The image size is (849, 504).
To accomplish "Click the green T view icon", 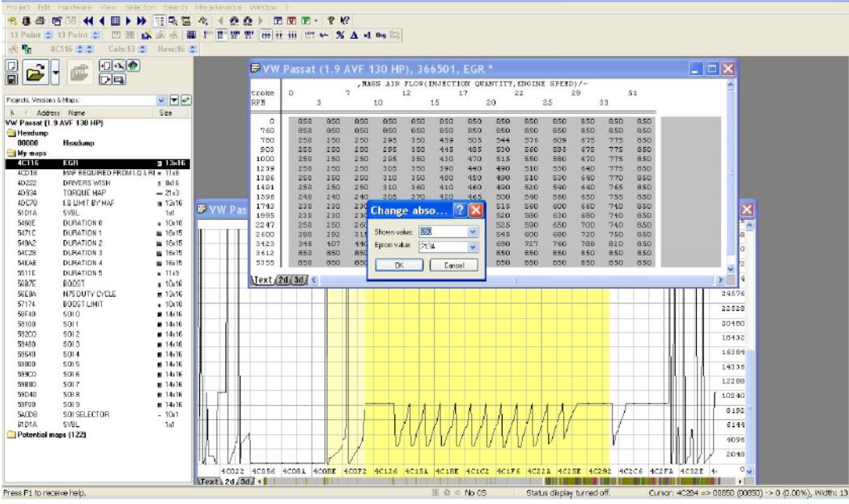I will [305, 21].
